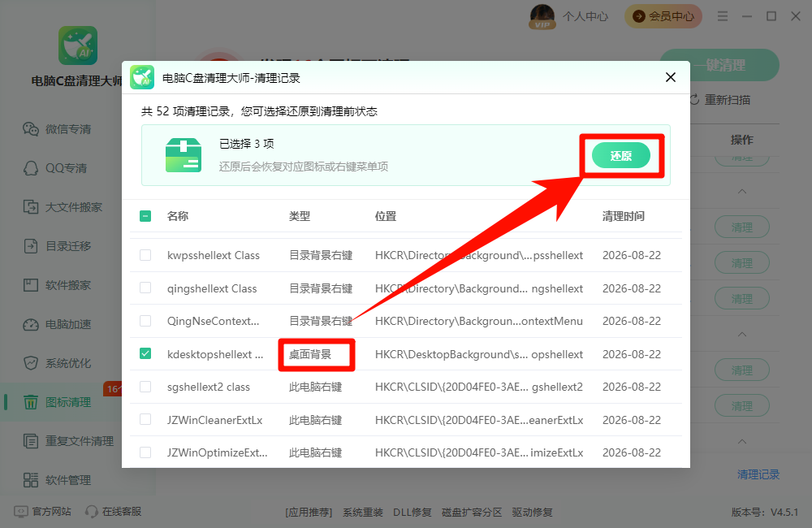The width and height of the screenshot is (812, 528).
Task: Click the 类型 column header
Action: tap(300, 216)
